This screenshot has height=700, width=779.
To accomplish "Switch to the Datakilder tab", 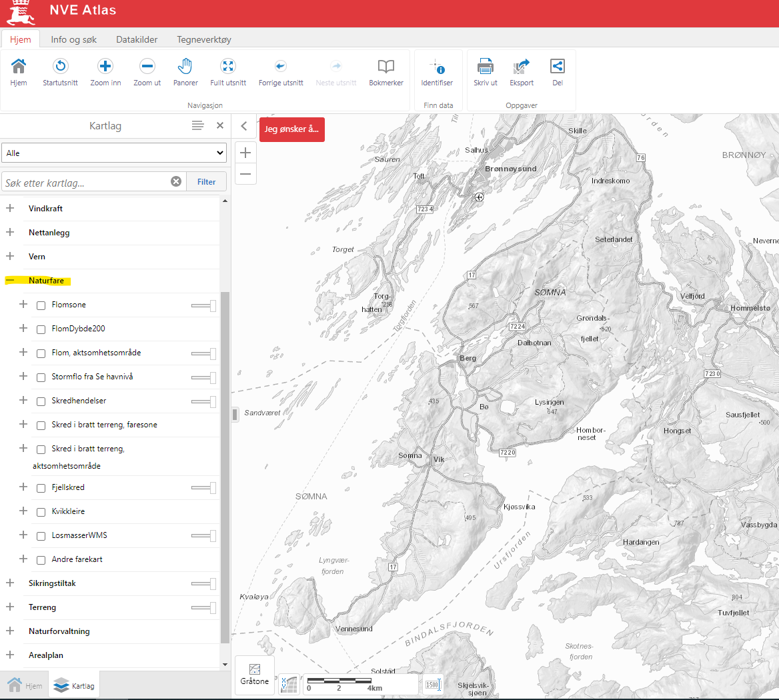I will [137, 39].
